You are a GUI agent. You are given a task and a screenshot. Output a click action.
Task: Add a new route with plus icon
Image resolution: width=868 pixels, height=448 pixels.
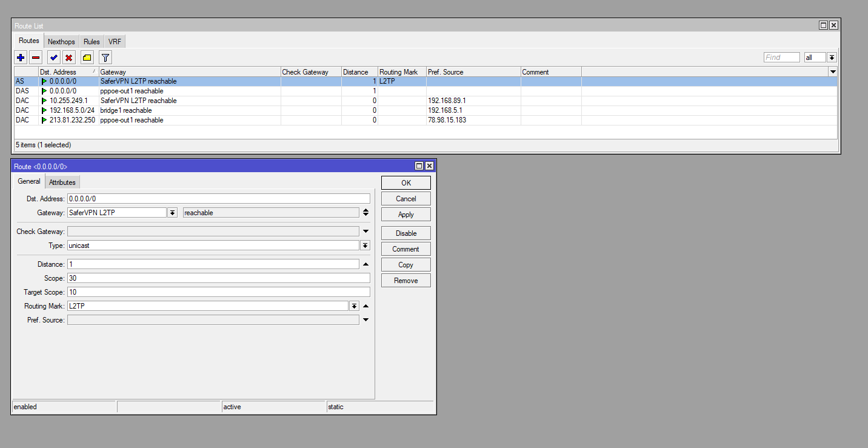pos(21,58)
